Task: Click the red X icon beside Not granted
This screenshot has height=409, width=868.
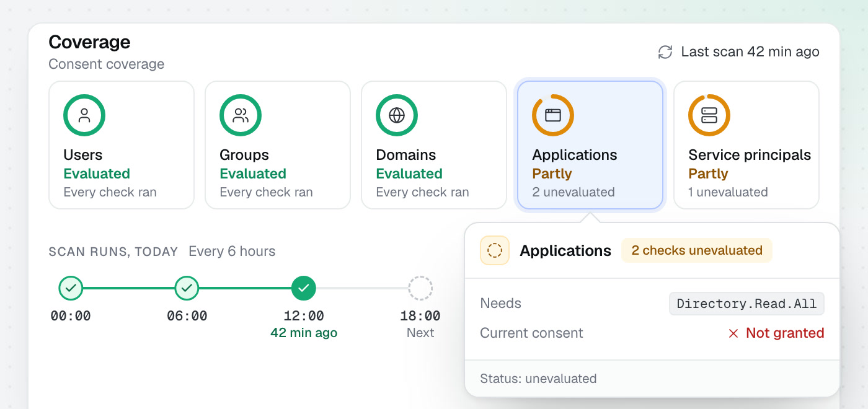Action: tap(733, 333)
